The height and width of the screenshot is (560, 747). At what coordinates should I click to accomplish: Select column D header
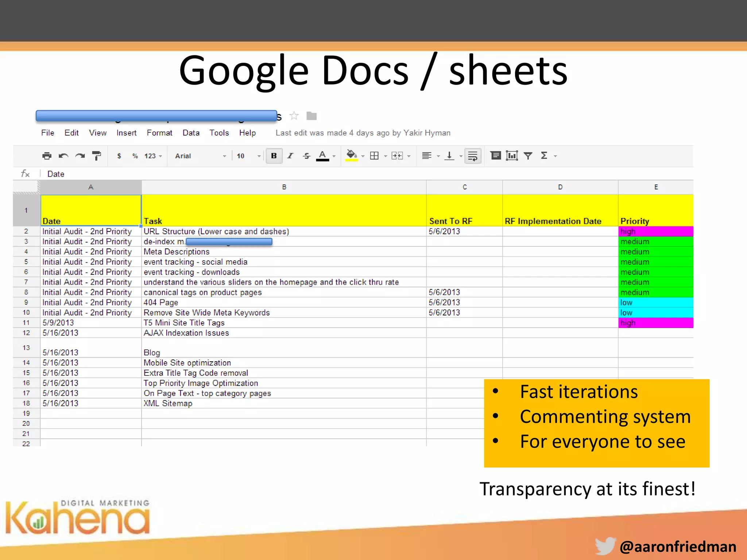pyautogui.click(x=560, y=187)
